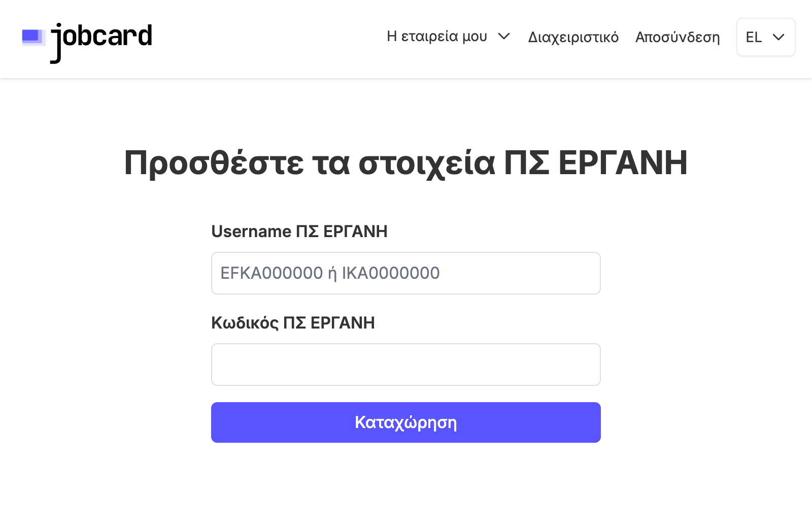Choose Η εταιρεία μου in the top navigation
812x524 pixels.
point(437,37)
